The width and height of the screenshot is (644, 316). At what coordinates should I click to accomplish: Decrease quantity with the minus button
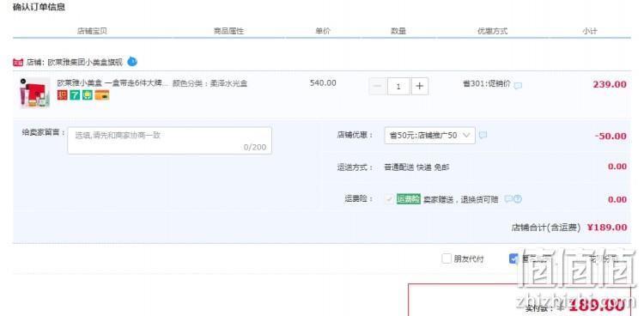pyautogui.click(x=378, y=86)
